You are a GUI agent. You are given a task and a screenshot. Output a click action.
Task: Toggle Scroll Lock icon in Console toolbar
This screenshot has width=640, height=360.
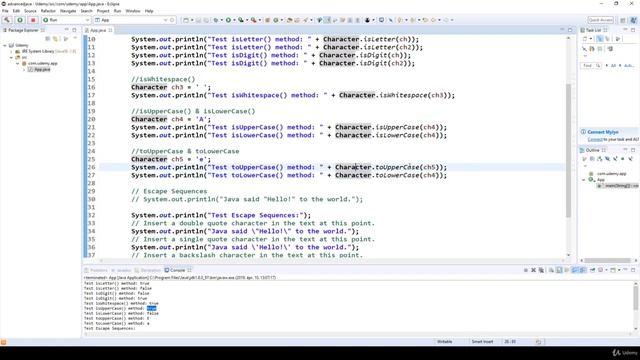559,270
